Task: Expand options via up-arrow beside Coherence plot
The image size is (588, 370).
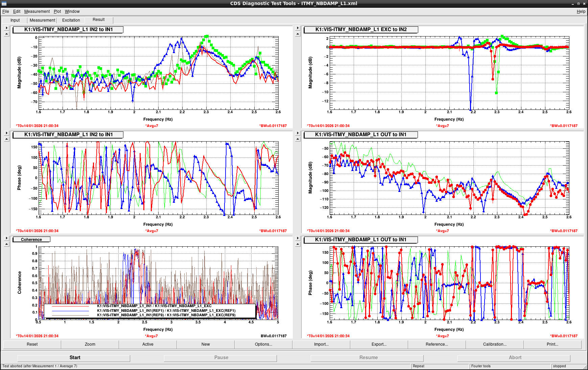Action: click(x=6, y=244)
